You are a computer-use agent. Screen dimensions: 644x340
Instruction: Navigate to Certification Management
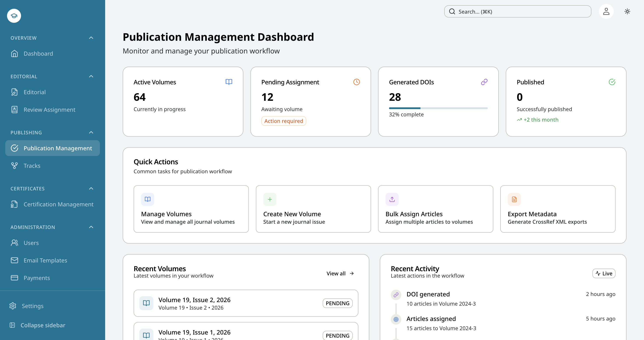(x=53, y=204)
